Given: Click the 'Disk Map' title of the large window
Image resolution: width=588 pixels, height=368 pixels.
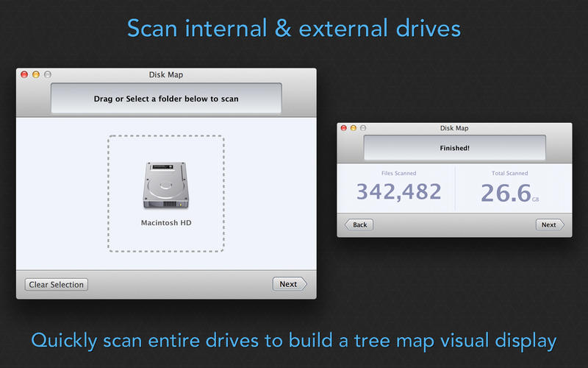Looking at the screenshot, I should coord(166,75).
